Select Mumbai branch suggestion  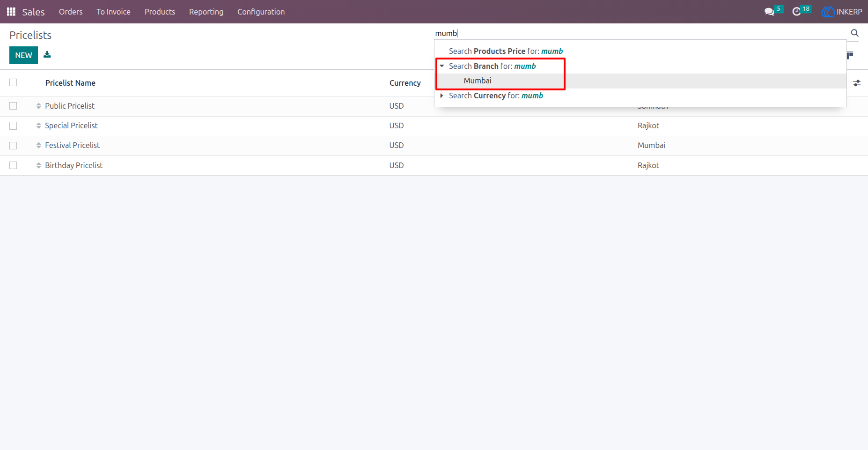point(478,81)
